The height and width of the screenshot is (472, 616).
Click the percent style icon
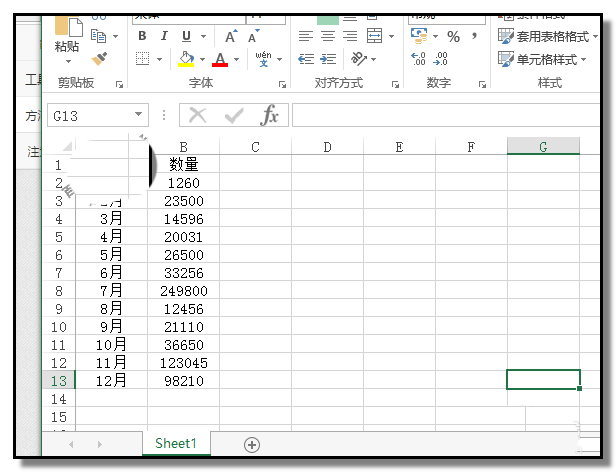tap(453, 36)
